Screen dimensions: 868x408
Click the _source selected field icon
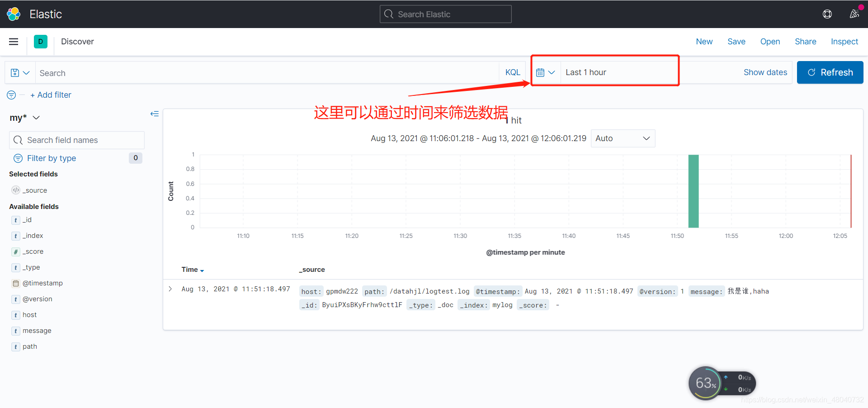click(16, 190)
